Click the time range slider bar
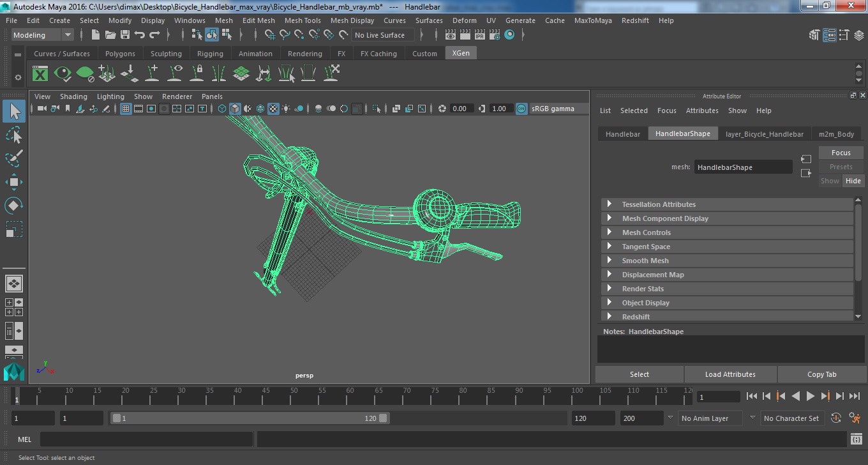868x465 pixels. coord(249,418)
